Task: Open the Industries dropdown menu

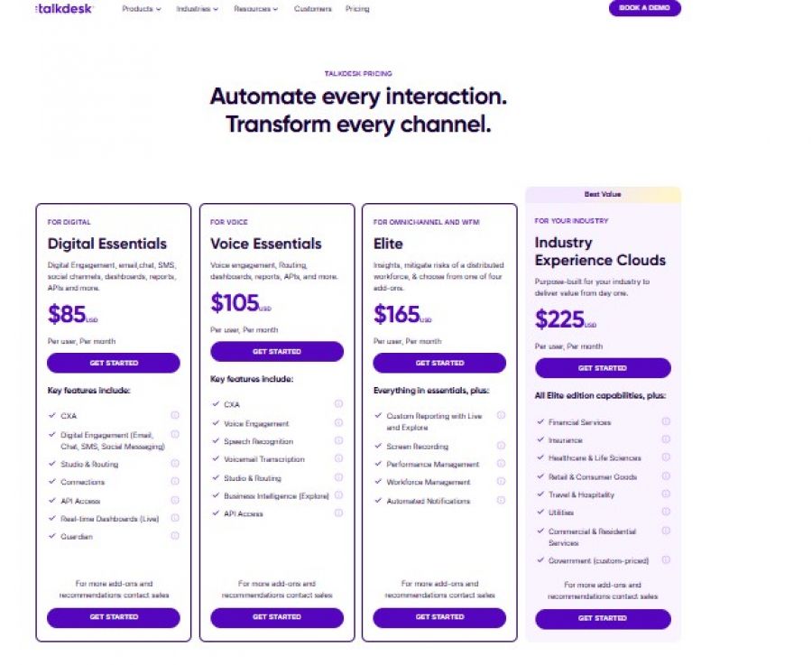Action: 197,9
